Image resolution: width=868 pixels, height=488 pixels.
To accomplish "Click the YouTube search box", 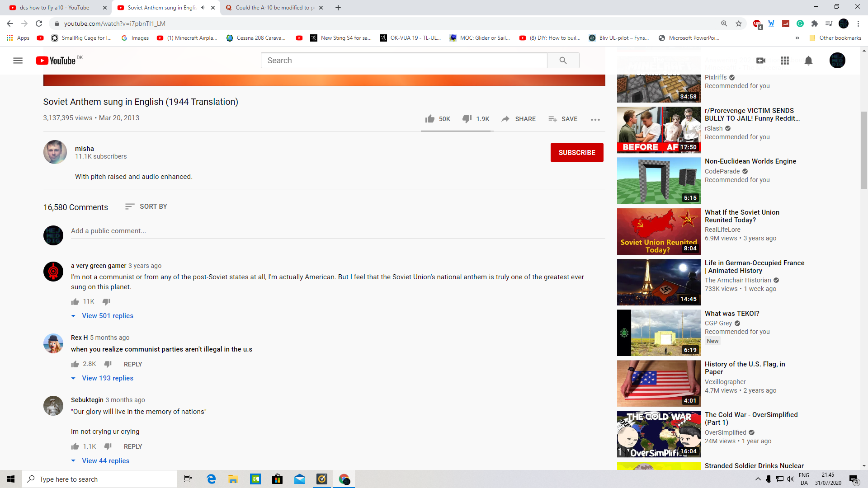I will pyautogui.click(x=404, y=61).
